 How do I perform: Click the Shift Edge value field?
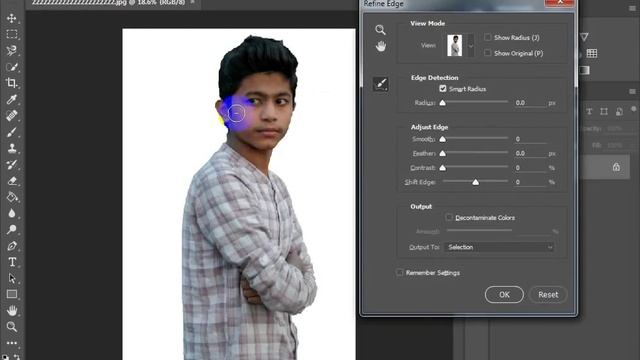click(529, 182)
